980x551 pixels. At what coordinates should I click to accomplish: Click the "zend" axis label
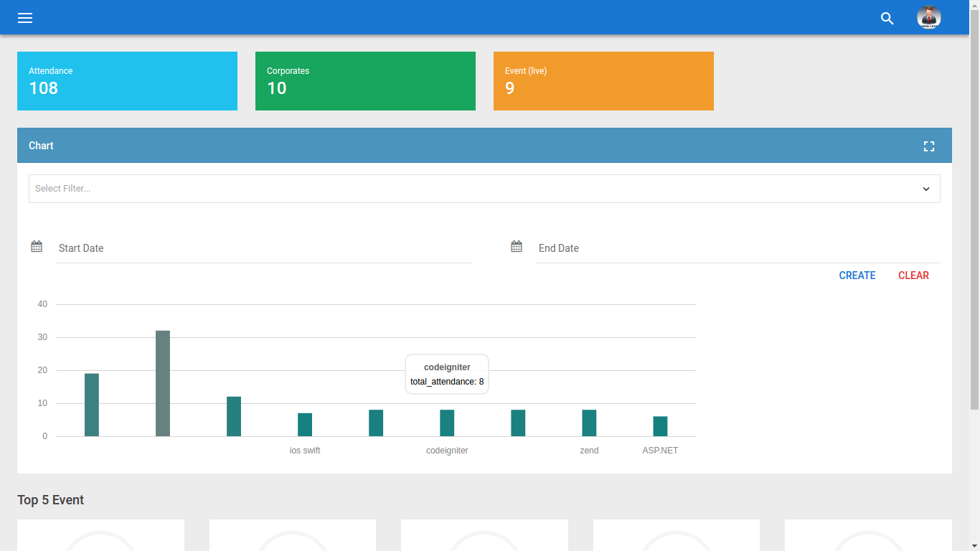(x=589, y=451)
